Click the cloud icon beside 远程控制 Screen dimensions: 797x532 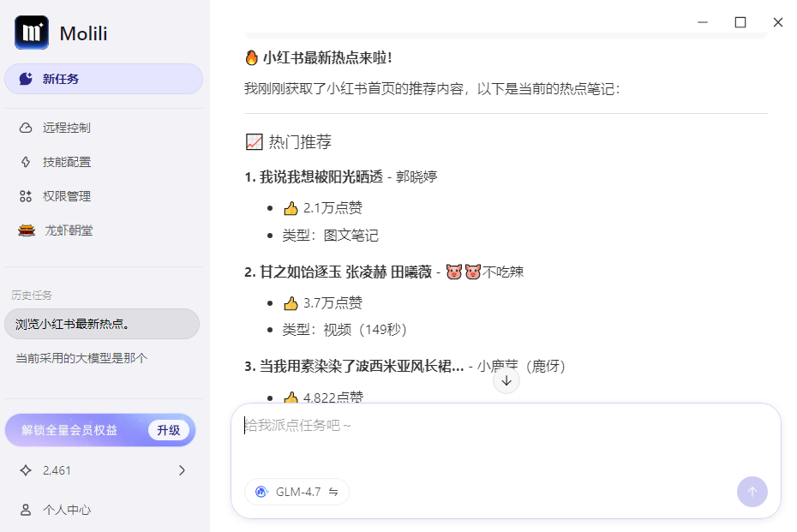click(26, 128)
